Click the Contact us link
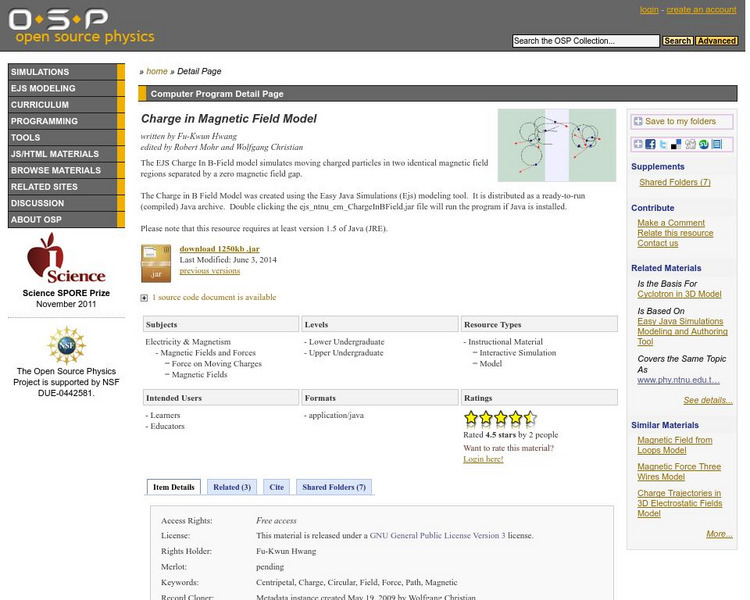Viewport: 750px width, 600px height. [657, 243]
